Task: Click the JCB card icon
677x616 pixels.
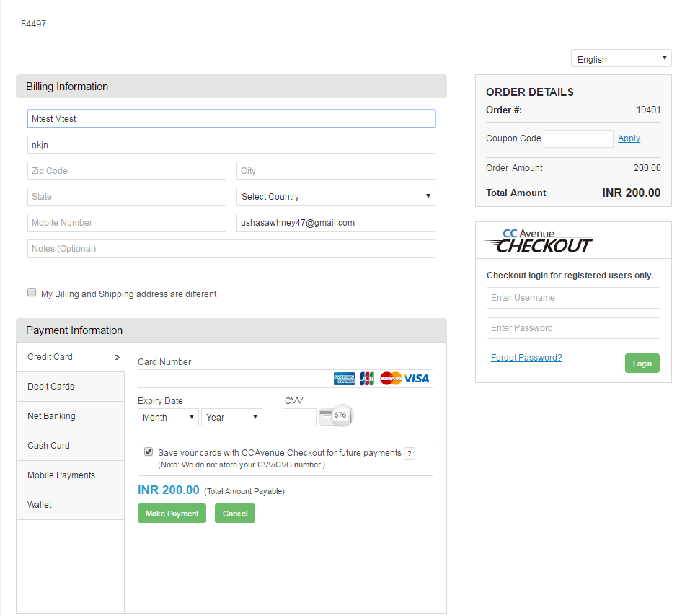Action: tap(367, 379)
